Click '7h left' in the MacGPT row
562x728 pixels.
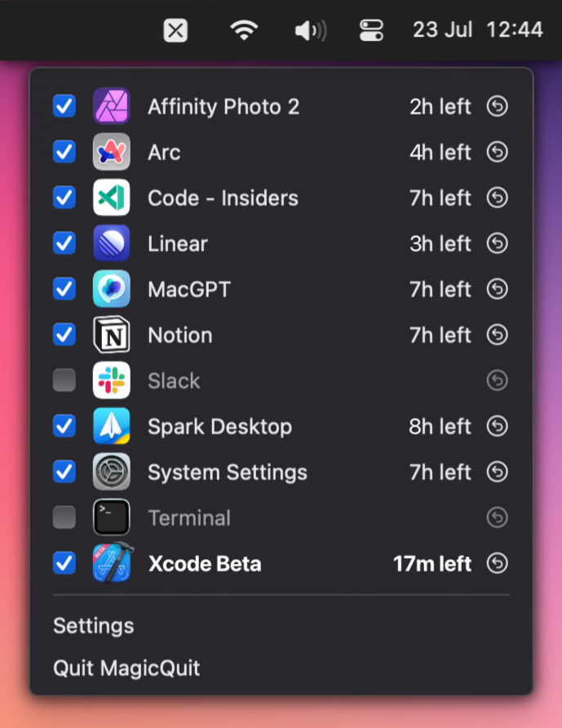coord(440,290)
